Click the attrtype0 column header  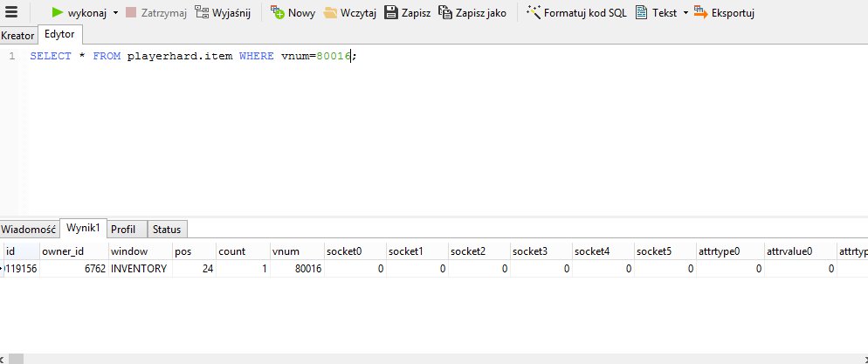[730, 251]
